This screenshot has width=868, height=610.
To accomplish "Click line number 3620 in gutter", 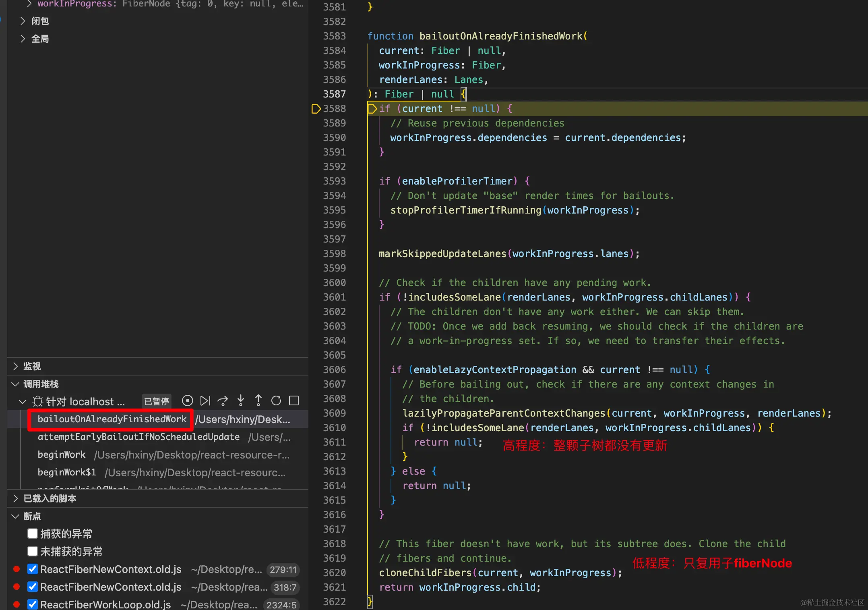I will pos(334,573).
